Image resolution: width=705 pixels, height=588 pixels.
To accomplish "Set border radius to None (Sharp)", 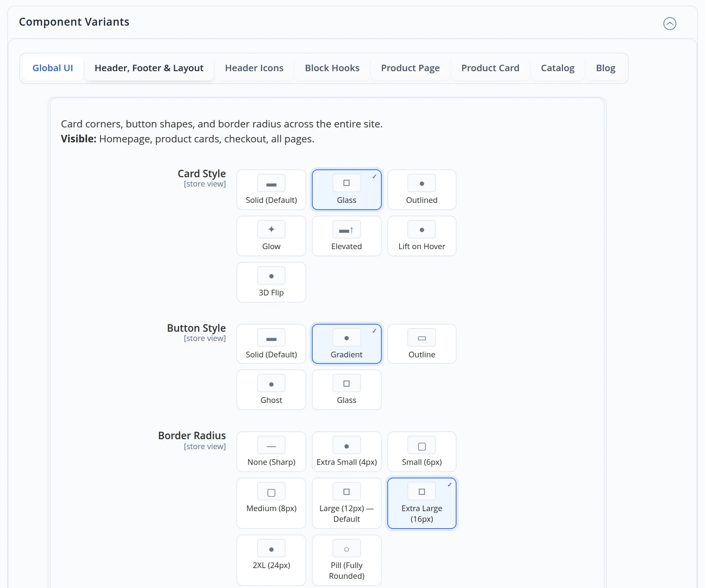I will [271, 452].
